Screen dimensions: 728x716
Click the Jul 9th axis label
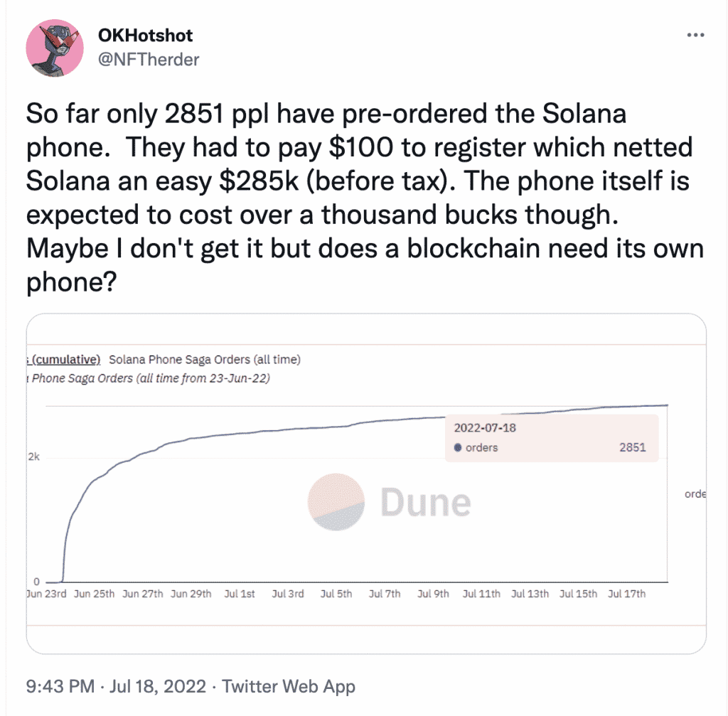tap(433, 594)
